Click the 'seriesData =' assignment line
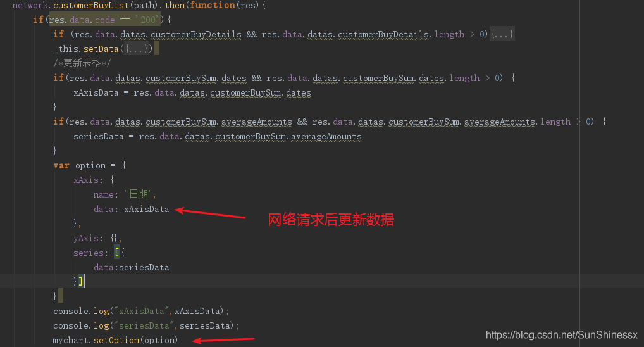Screen dimensions: 644x347 pos(217,137)
